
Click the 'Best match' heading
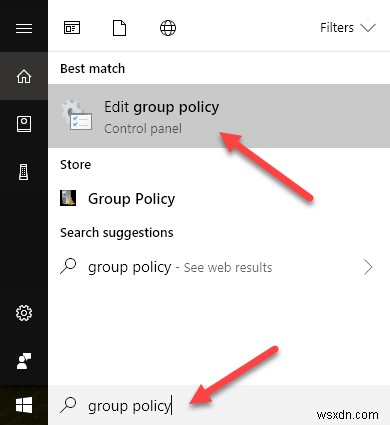[92, 69]
